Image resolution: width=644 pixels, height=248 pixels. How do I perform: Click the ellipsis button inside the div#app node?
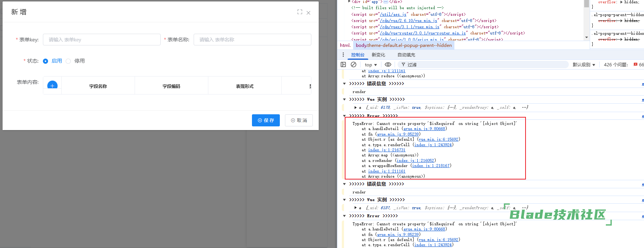click(386, 2)
